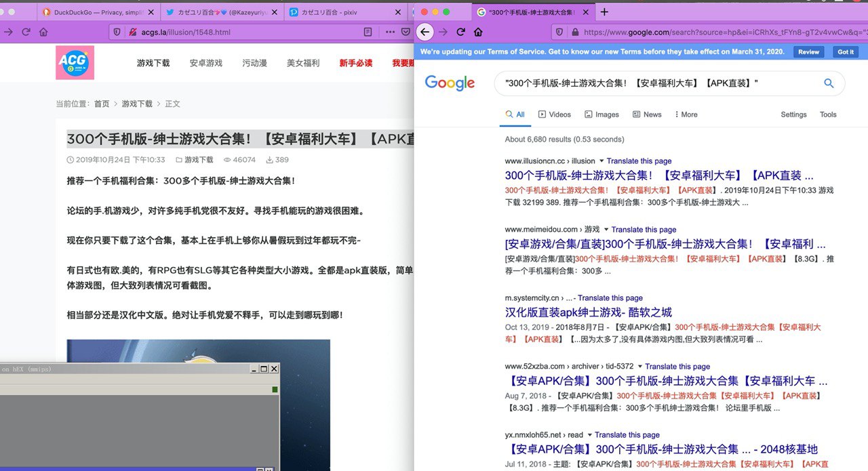Click Translate this page for meimeidou.com

click(x=644, y=230)
